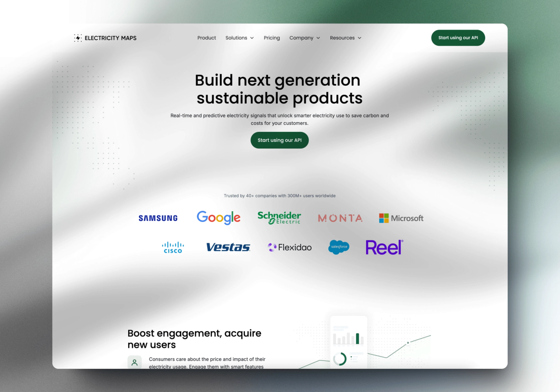Go to the Pricing page
This screenshot has width=560, height=392.
point(272,38)
